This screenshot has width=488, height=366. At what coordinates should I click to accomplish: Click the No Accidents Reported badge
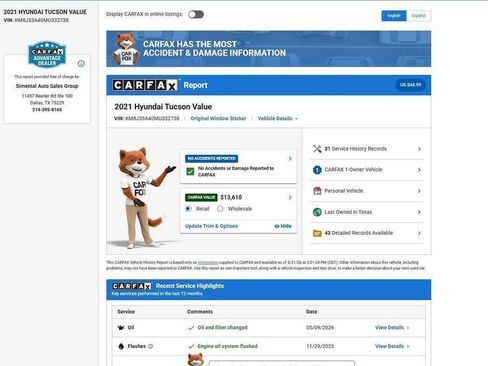[x=212, y=158]
